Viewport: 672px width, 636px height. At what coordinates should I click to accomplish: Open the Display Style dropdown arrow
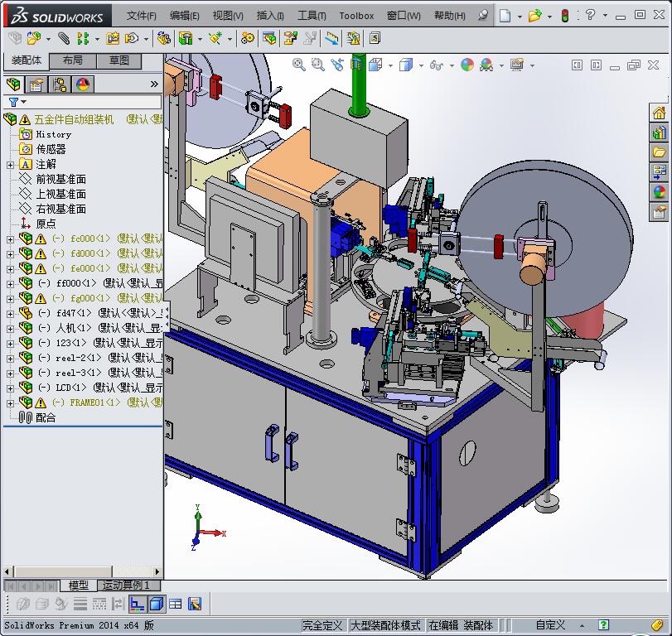coord(421,65)
